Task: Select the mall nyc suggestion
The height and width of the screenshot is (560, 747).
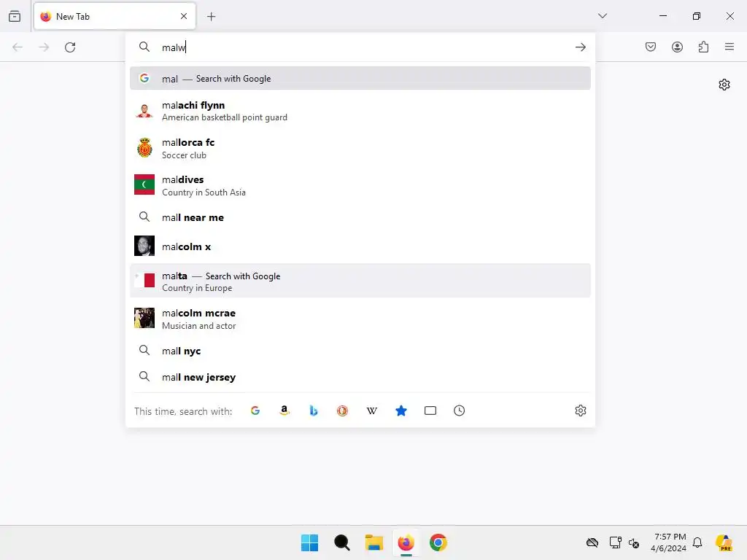Action: [x=360, y=351]
